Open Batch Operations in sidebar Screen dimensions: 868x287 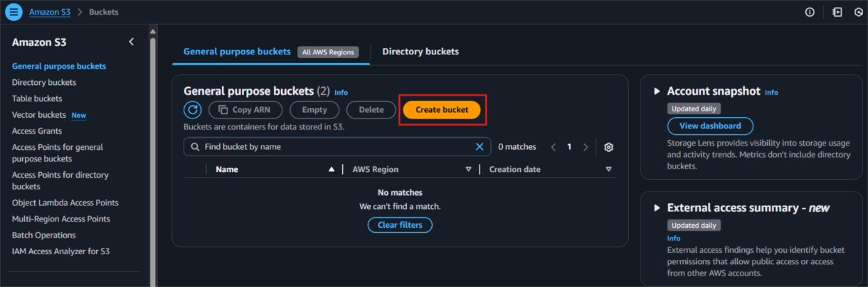tap(44, 235)
